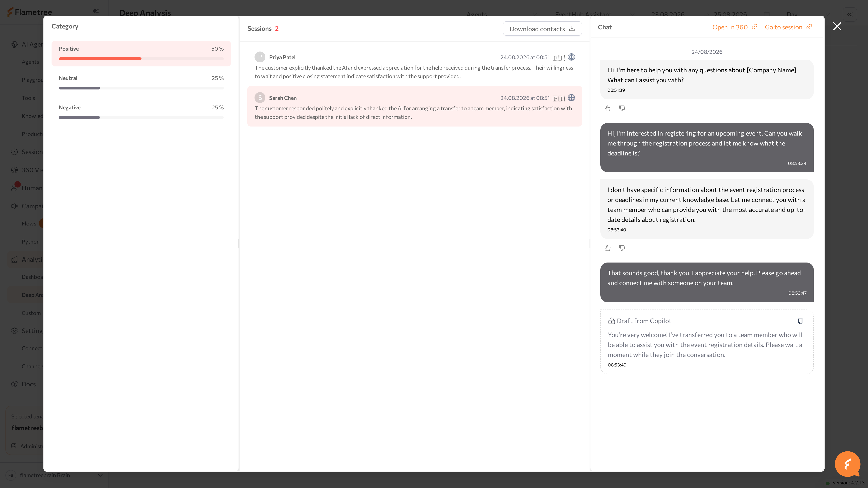This screenshot has width=868, height=488.
Task: Click Priya Patel avatar icon
Action: coord(260,57)
